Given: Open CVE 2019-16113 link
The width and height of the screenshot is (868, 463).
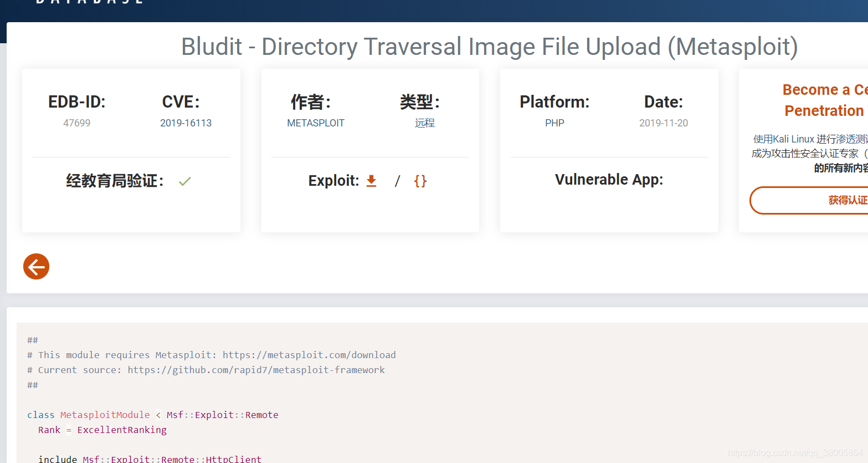Looking at the screenshot, I should pos(186,123).
